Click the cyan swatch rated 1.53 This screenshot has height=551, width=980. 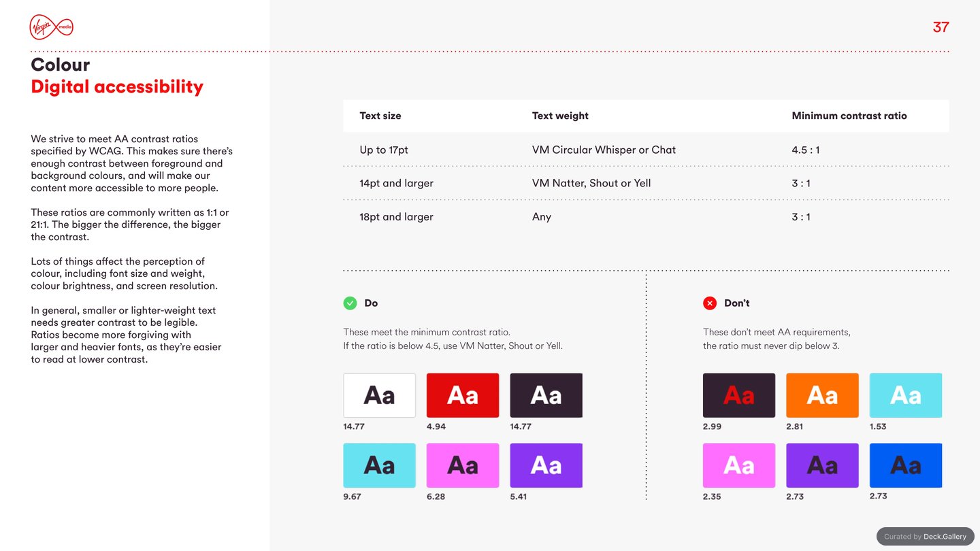pyautogui.click(x=906, y=395)
